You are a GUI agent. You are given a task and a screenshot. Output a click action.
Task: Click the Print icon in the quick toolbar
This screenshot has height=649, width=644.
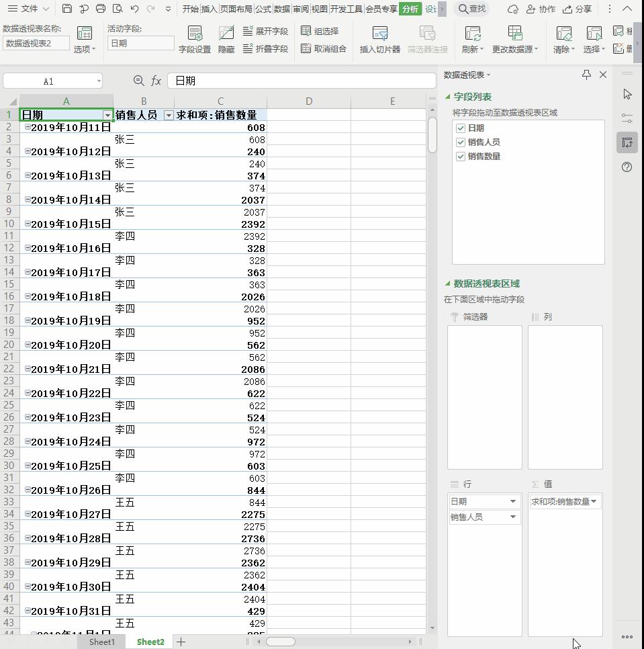click(x=101, y=9)
